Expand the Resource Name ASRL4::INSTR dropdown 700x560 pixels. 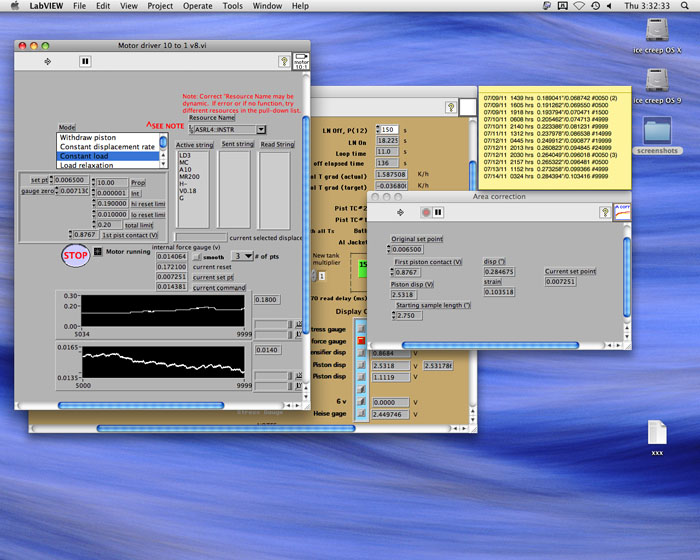tap(262, 129)
